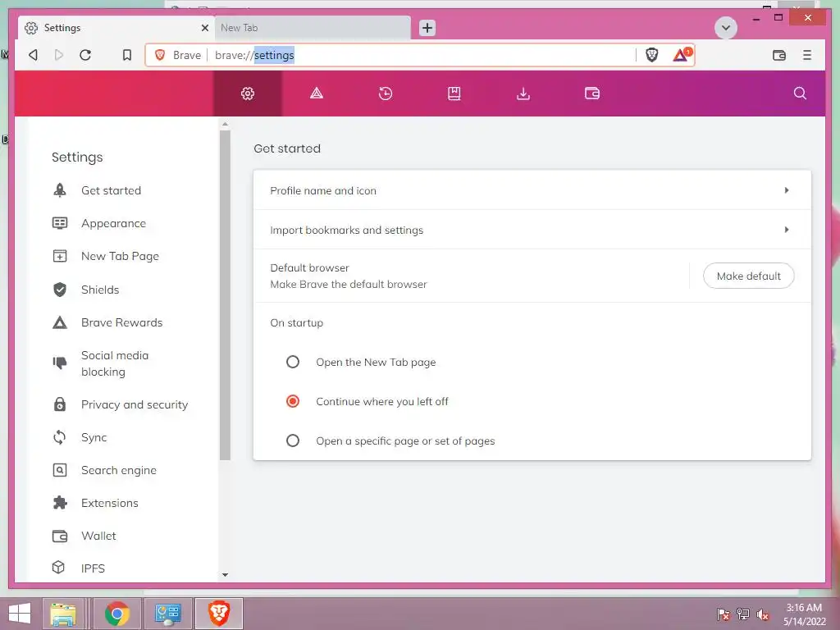Image resolution: width=840 pixels, height=630 pixels.
Task: Open the Windows Start menu
Action: [20, 614]
